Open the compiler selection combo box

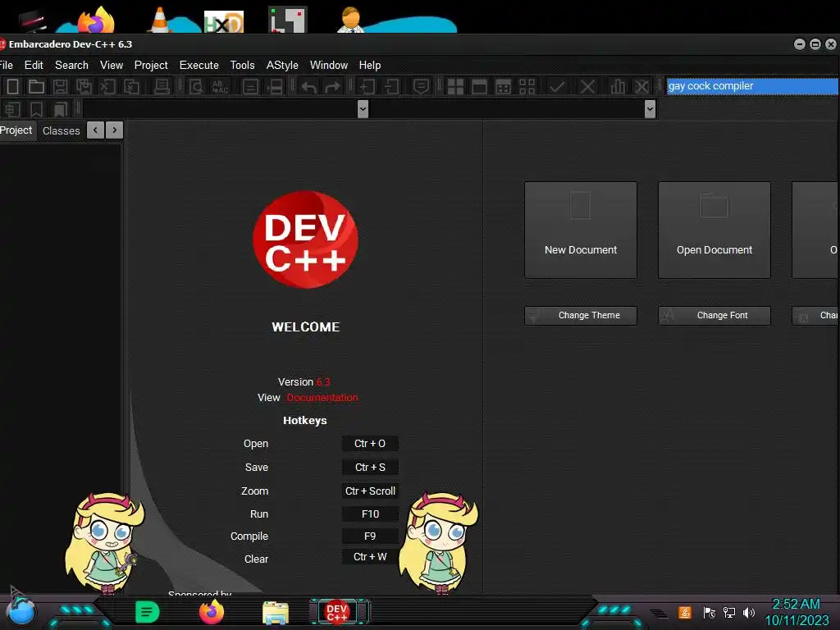click(x=752, y=85)
